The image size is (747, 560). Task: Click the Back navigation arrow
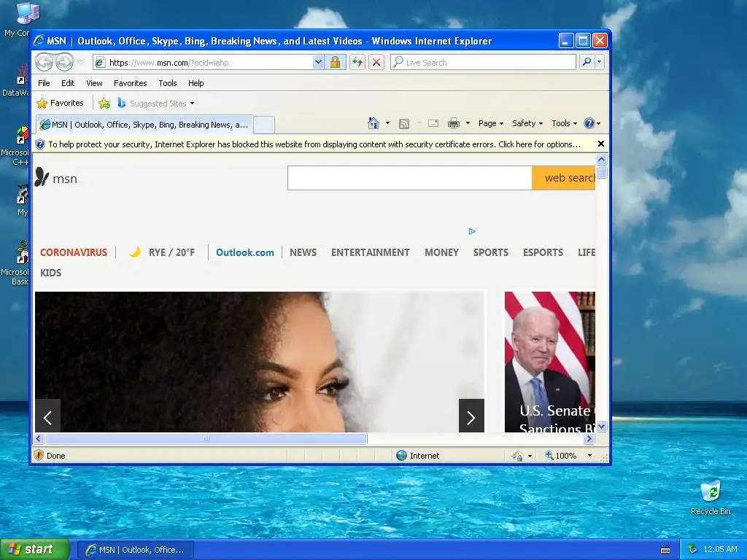coord(44,62)
